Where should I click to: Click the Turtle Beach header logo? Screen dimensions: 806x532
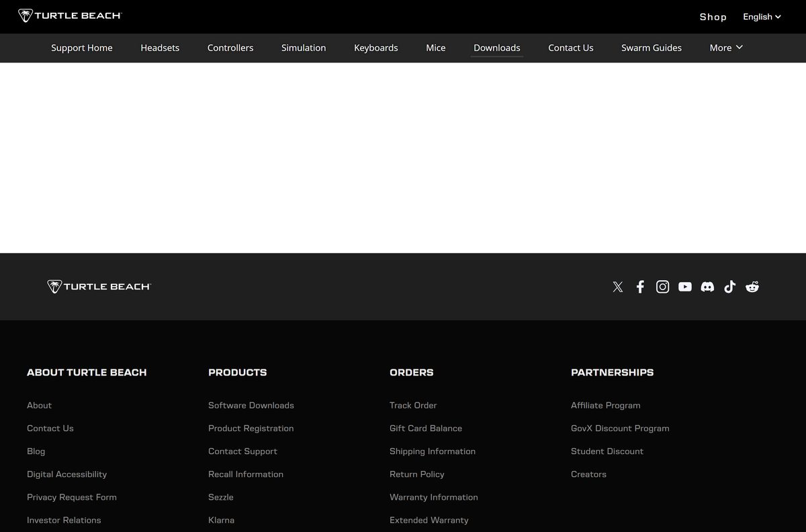point(70,15)
